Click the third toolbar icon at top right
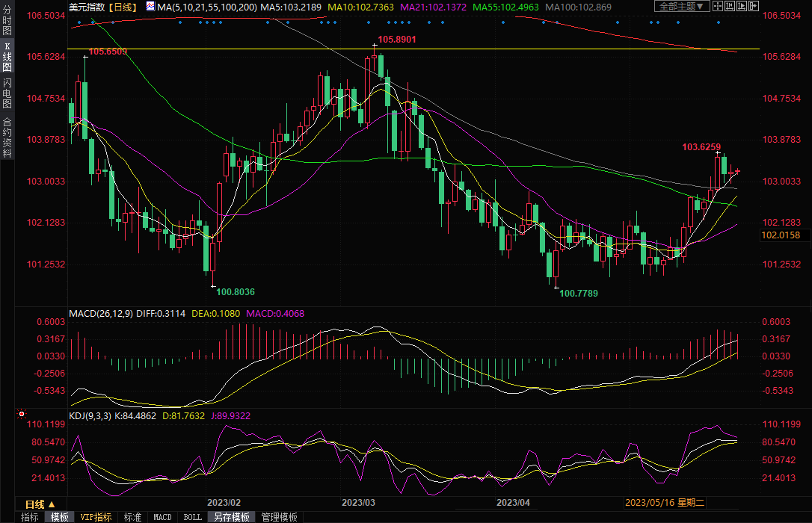The height and width of the screenshot is (523, 812). click(x=742, y=6)
